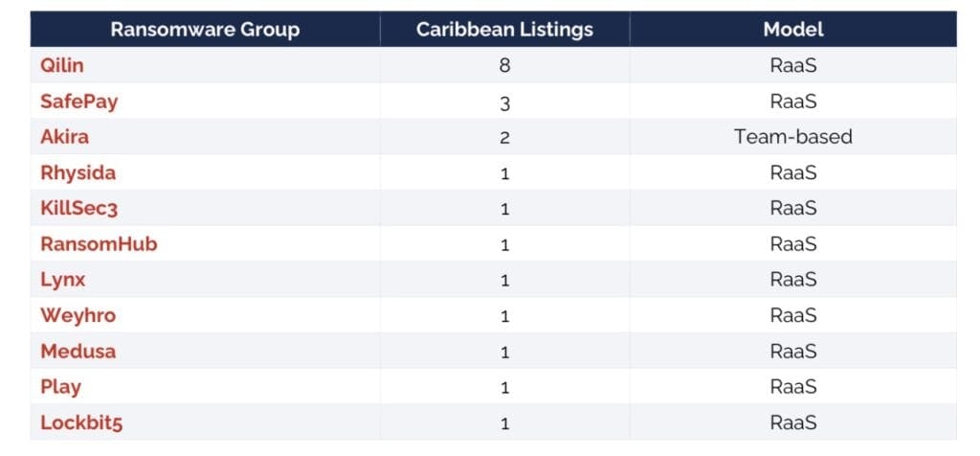Select the Caribbean Listings column header
980x456 pixels.
504,30
